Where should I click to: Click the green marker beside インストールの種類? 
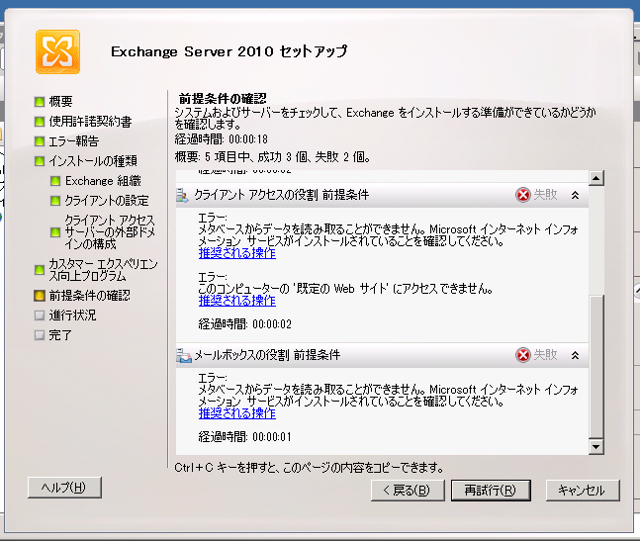click(x=40, y=161)
